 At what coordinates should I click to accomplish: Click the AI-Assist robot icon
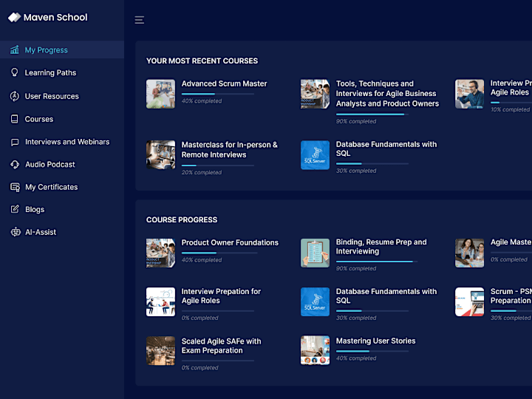coord(16,233)
